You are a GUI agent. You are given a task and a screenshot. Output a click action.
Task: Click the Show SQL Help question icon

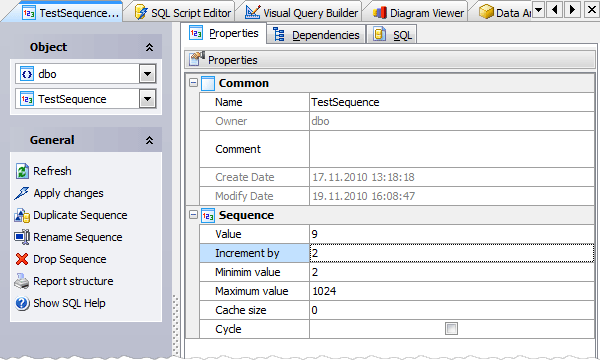(x=22, y=303)
